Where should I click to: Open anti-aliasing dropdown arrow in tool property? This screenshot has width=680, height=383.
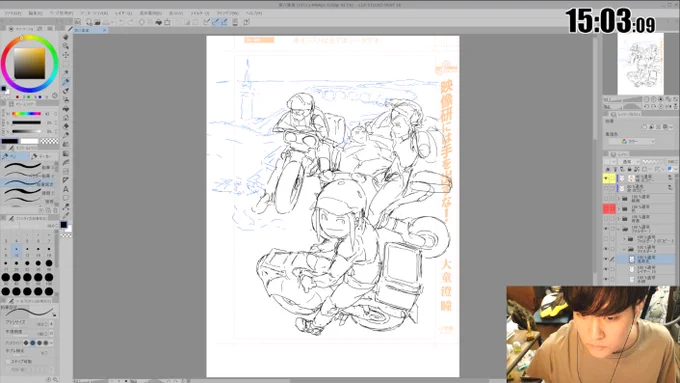tap(52, 343)
